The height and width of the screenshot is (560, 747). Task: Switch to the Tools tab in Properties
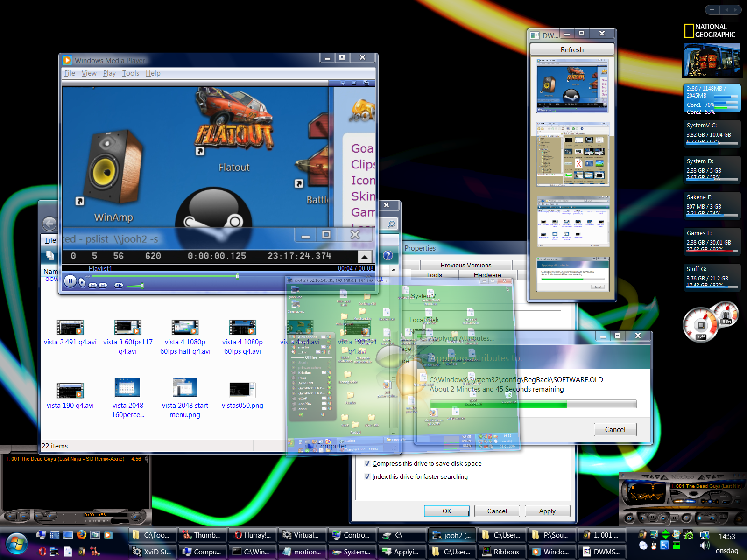(x=434, y=275)
